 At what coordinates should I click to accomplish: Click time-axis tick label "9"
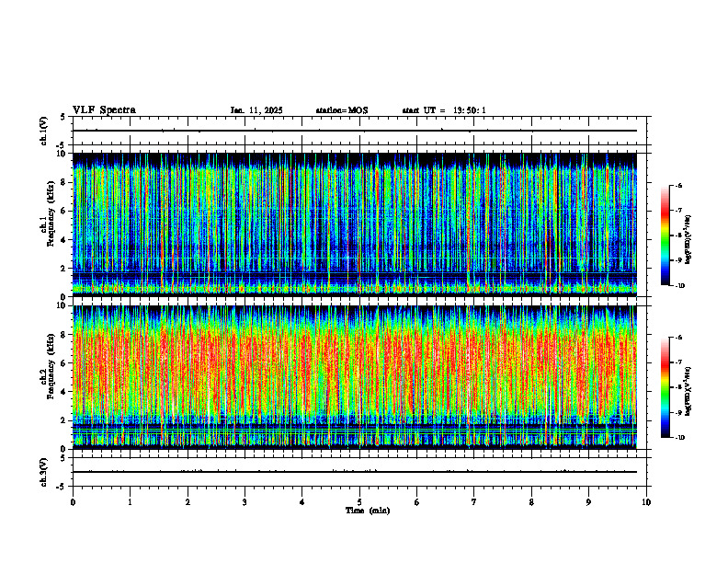[x=588, y=502]
